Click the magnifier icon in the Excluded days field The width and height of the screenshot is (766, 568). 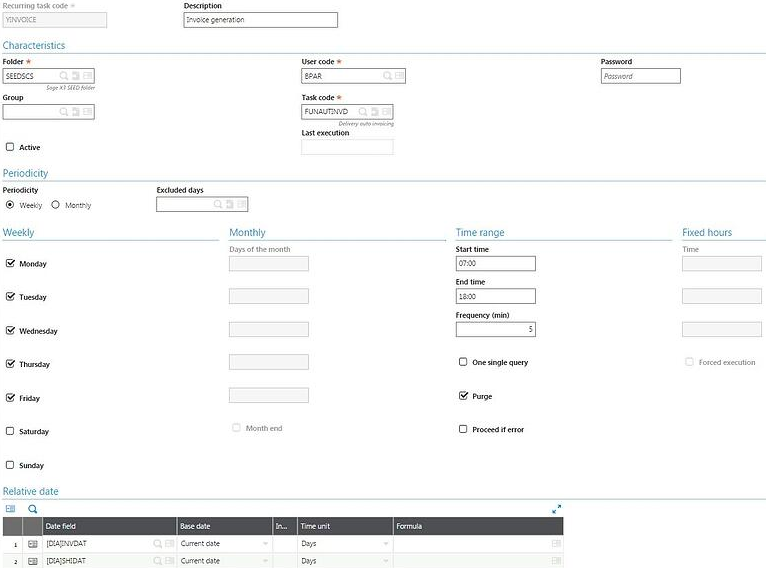pyautogui.click(x=218, y=205)
